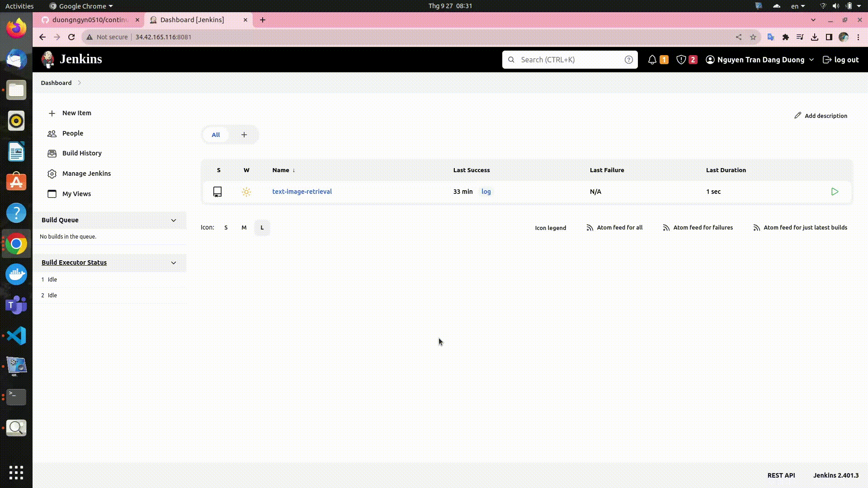Open Manage Jenkins from sidebar
The image size is (868, 488).
[86, 174]
